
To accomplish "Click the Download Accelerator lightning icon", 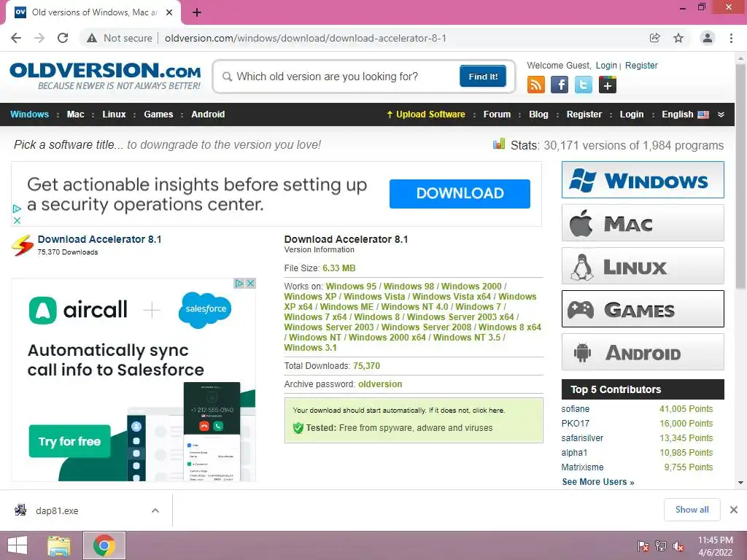I will point(23,245).
